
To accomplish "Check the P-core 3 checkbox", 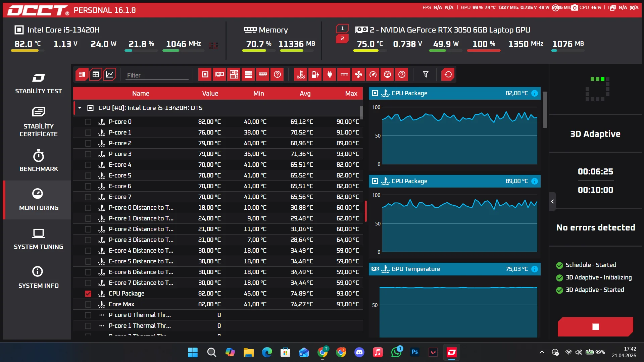I will pyautogui.click(x=88, y=154).
